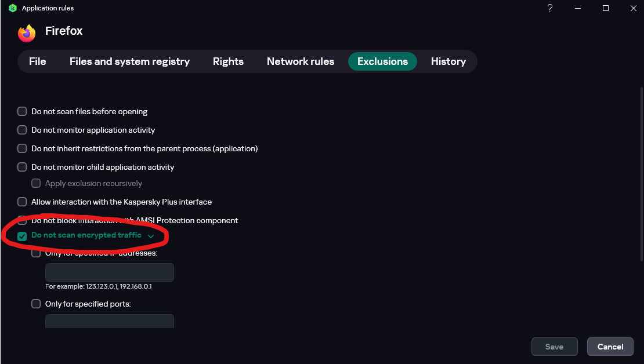Open help with the question mark icon
The width and height of the screenshot is (644, 364).
tap(550, 8)
